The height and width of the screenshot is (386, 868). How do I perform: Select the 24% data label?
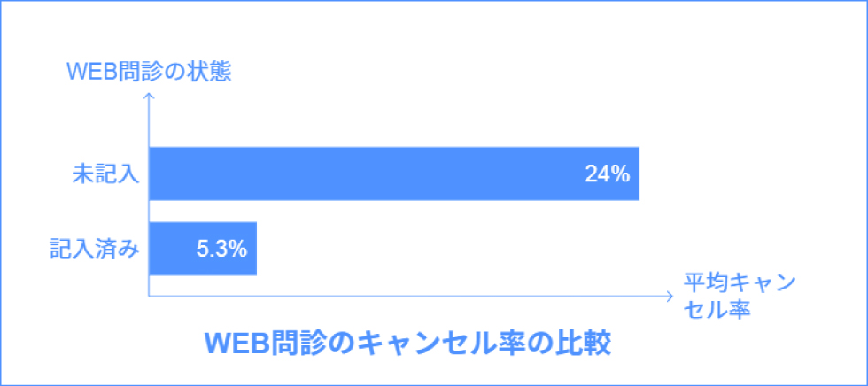click(607, 174)
